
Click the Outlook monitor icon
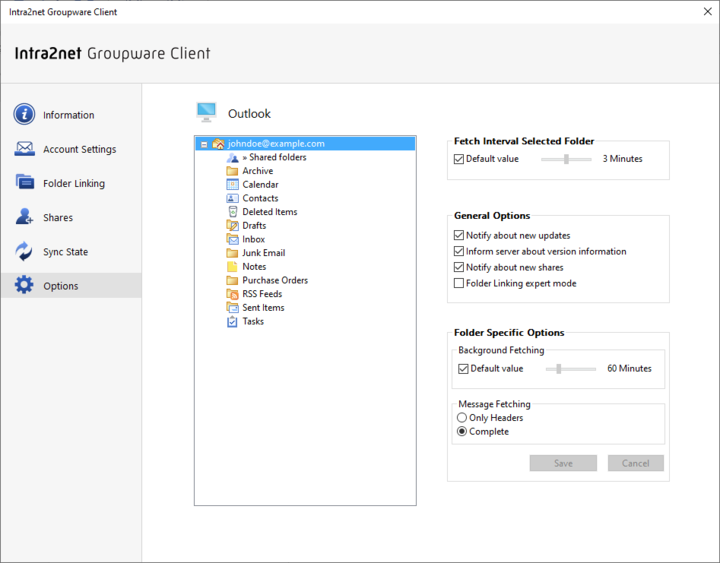(x=206, y=113)
